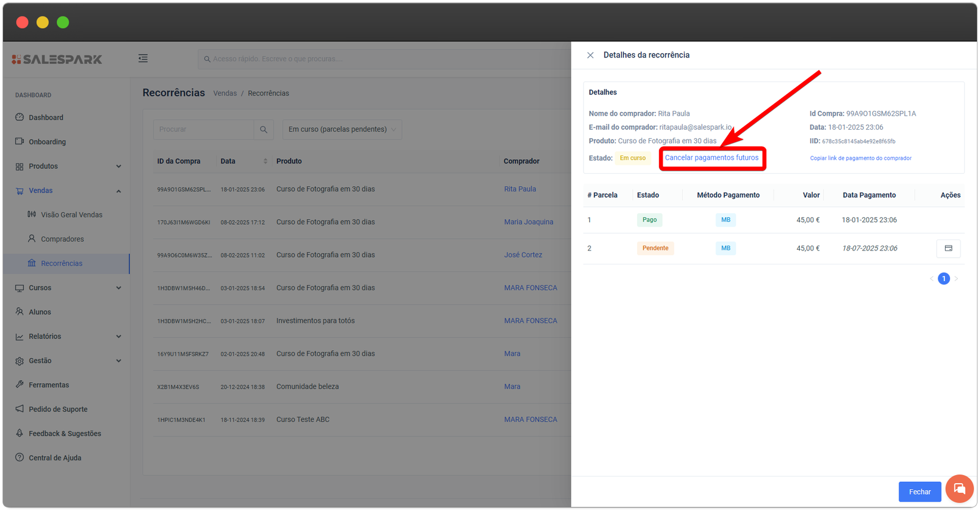Open the live chat bubble icon

(959, 489)
